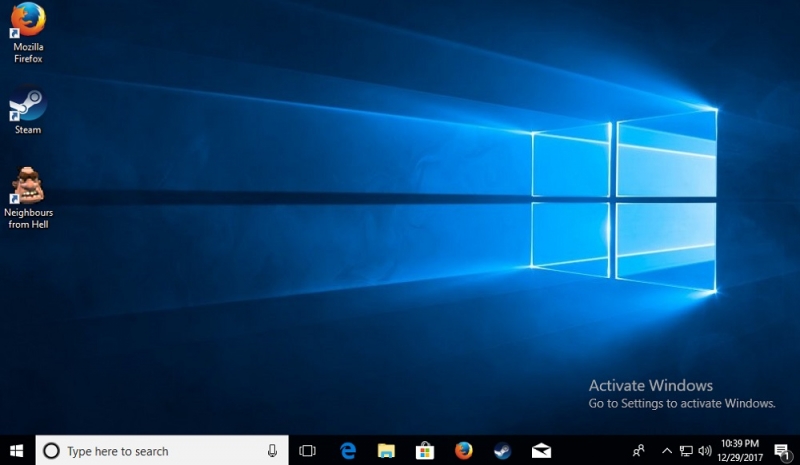
Task: Focus the 'Type here to search' field
Action: point(162,451)
